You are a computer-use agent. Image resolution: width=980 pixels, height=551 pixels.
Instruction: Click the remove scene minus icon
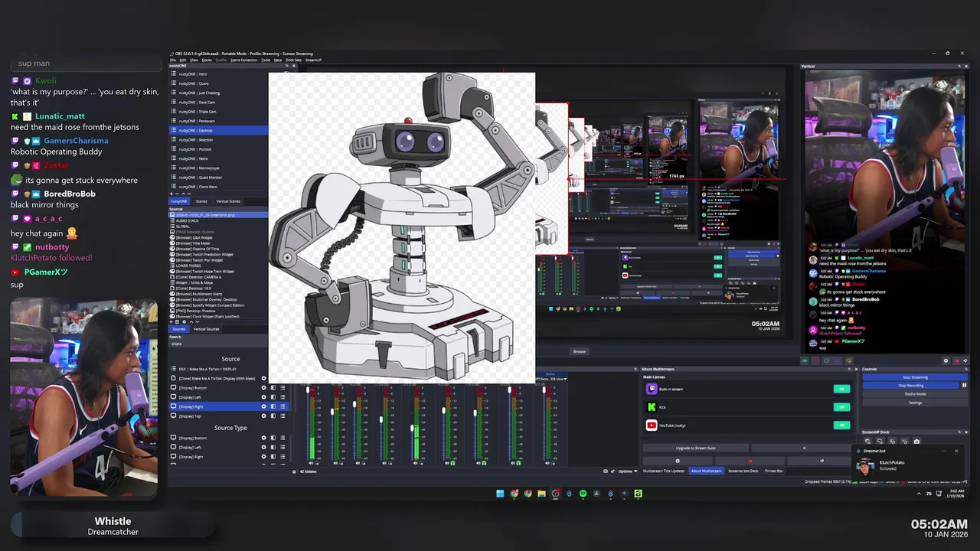tap(177, 194)
